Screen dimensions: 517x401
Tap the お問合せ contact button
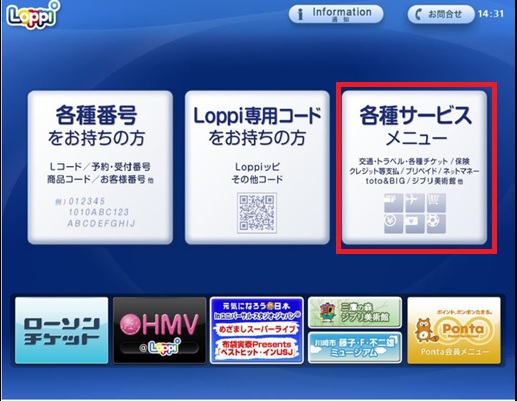coord(440,14)
